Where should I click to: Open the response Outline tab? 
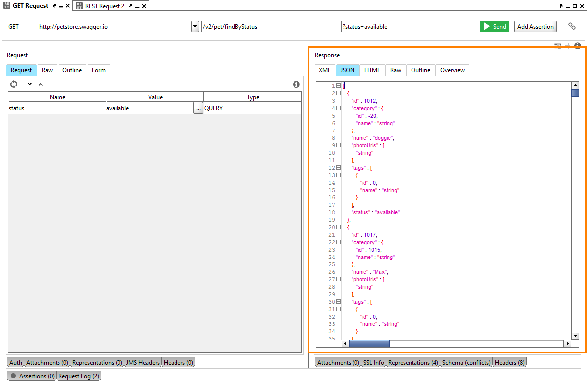[x=421, y=70]
